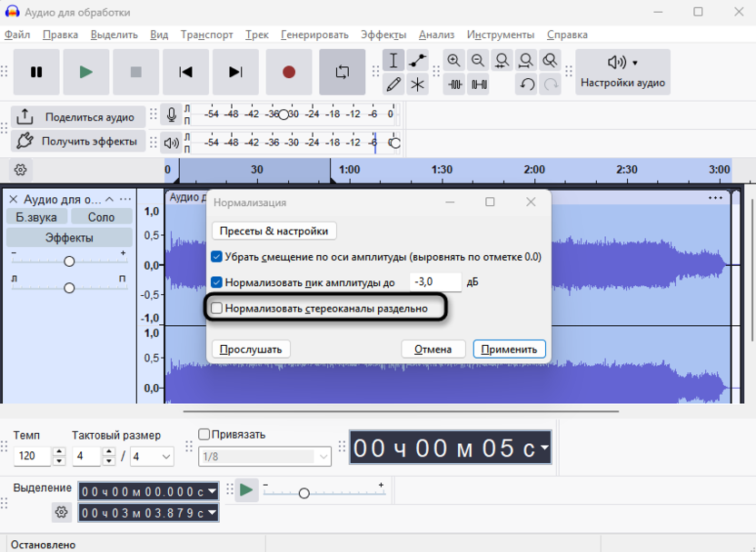The width and height of the screenshot is (756, 552).
Task: Select the Draw tool
Action: [393, 84]
